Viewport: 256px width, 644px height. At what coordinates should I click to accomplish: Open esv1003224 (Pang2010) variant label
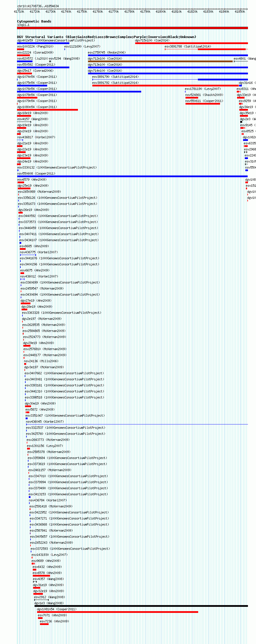[x=35, y=46]
